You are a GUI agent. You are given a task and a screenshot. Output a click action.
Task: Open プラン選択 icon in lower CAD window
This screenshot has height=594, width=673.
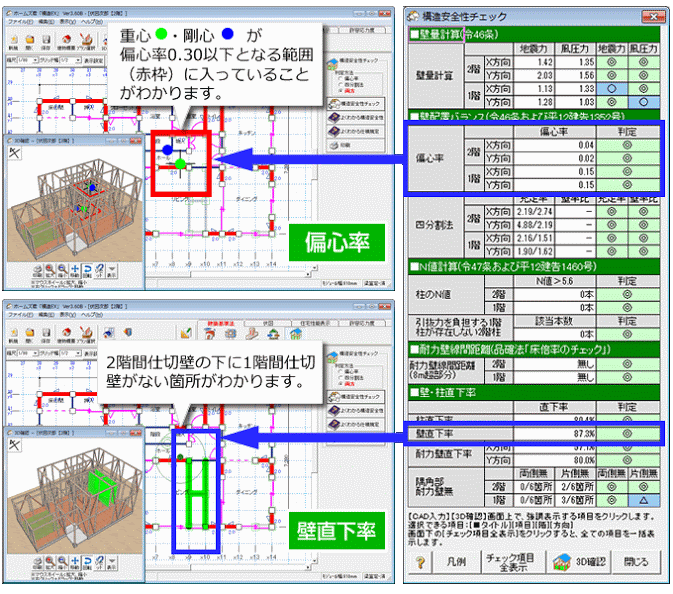click(86, 334)
